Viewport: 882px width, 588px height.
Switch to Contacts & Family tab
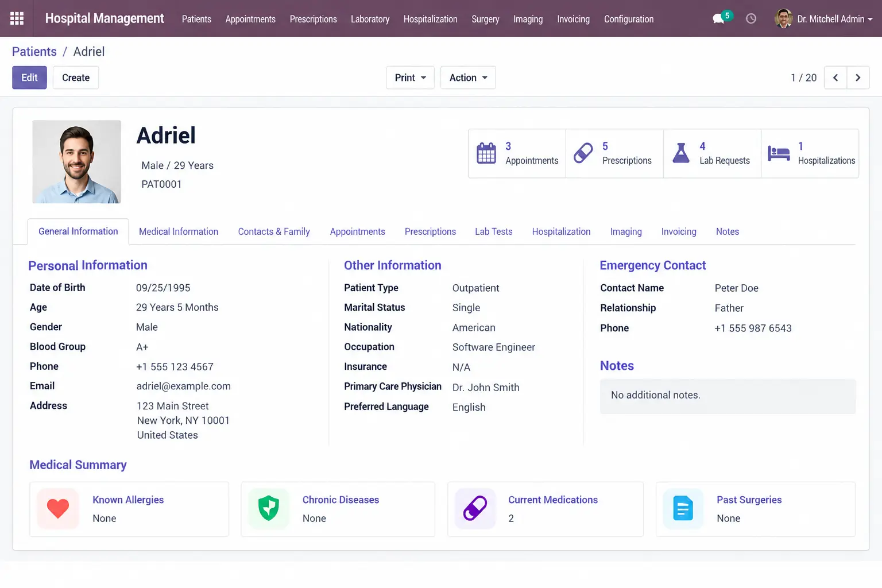(x=274, y=231)
